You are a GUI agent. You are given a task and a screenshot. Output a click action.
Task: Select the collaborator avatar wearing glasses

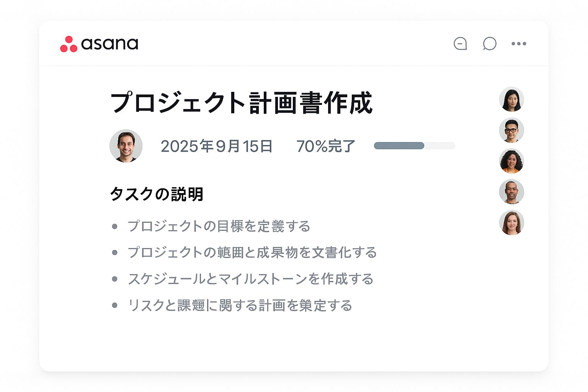(x=511, y=130)
